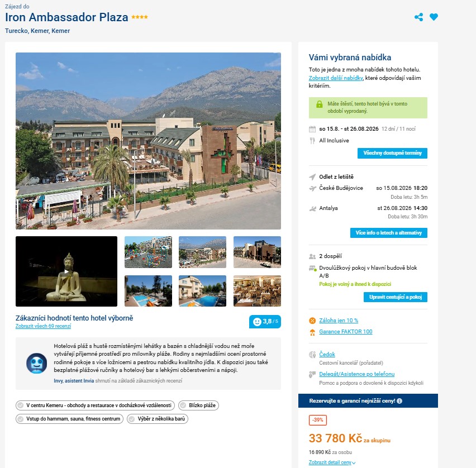Click the share icon next to hotel title
The height and width of the screenshot is (468, 476).
[x=418, y=17]
